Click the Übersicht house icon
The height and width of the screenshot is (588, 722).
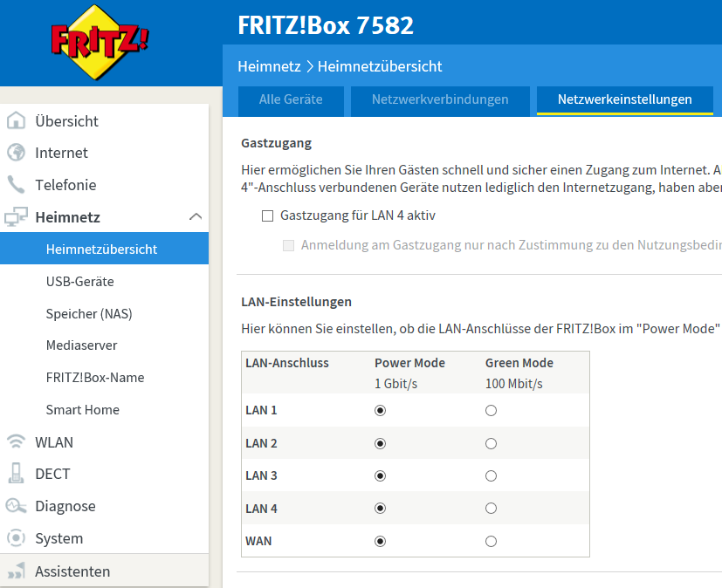pyautogui.click(x=16, y=120)
